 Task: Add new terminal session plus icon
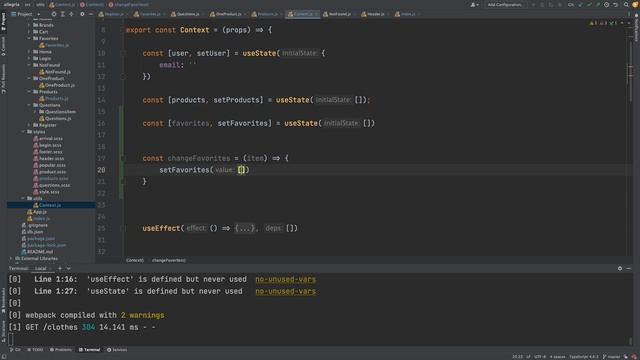60,269
